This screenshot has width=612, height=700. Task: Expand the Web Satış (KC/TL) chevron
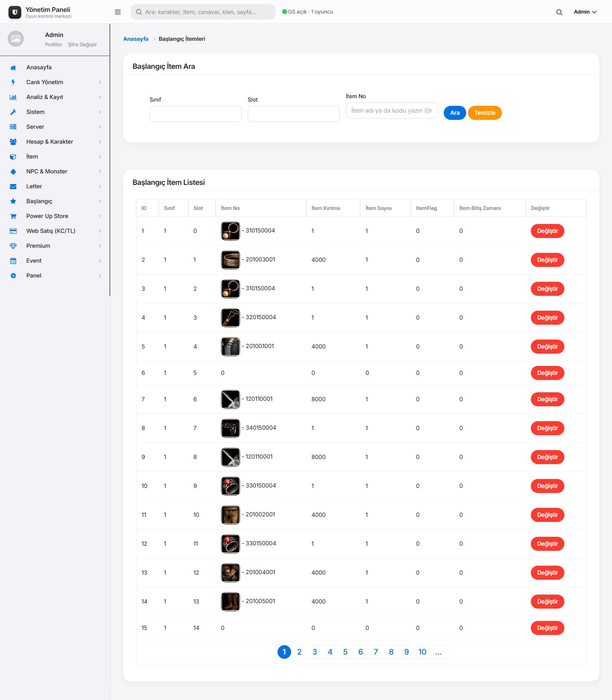[x=100, y=231]
